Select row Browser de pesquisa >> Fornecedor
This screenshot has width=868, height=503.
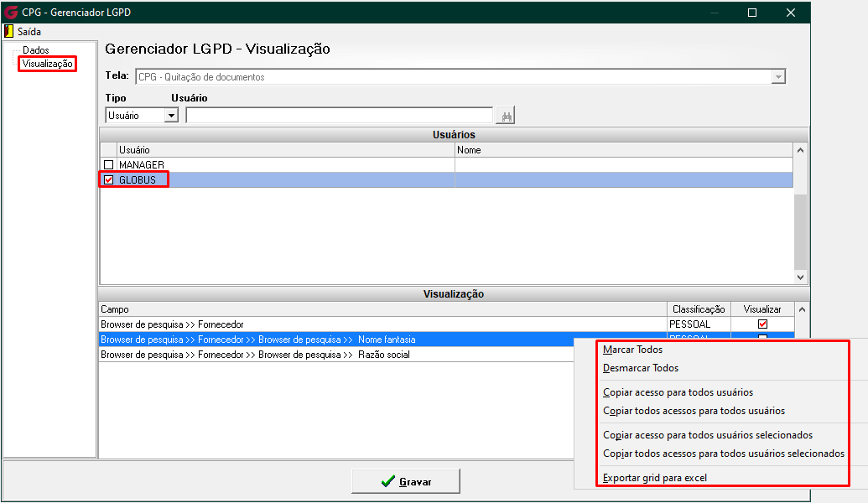click(x=383, y=324)
